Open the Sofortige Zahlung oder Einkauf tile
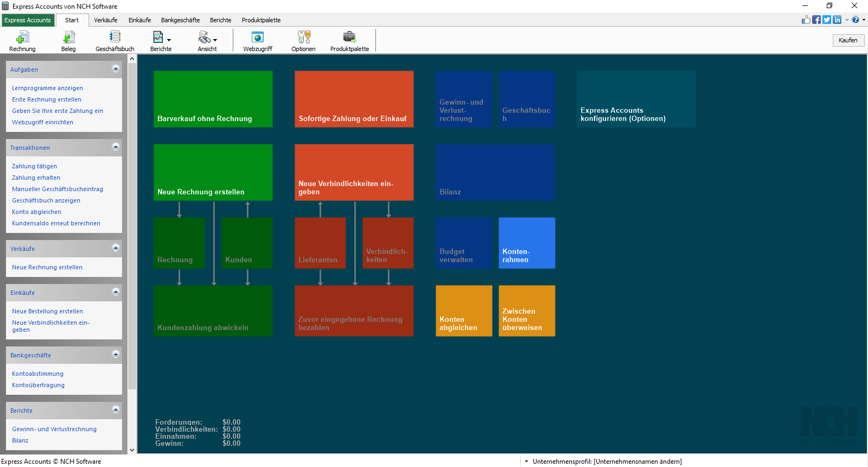 [x=354, y=99]
